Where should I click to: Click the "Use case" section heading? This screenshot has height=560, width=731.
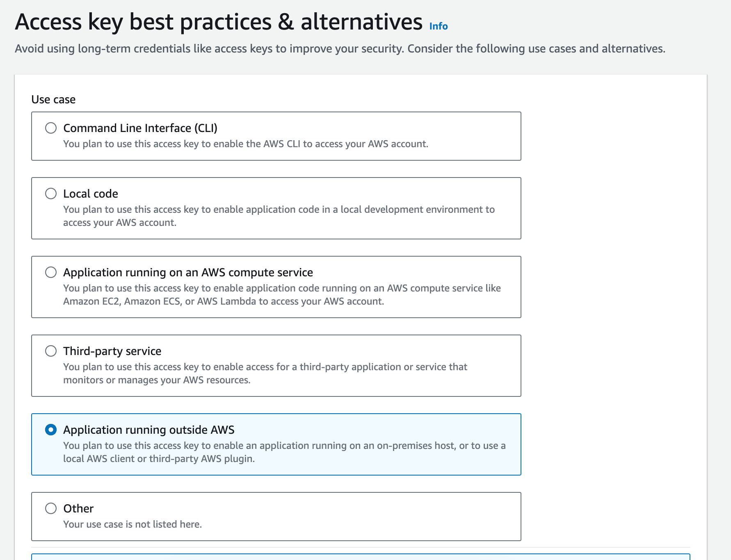point(53,100)
